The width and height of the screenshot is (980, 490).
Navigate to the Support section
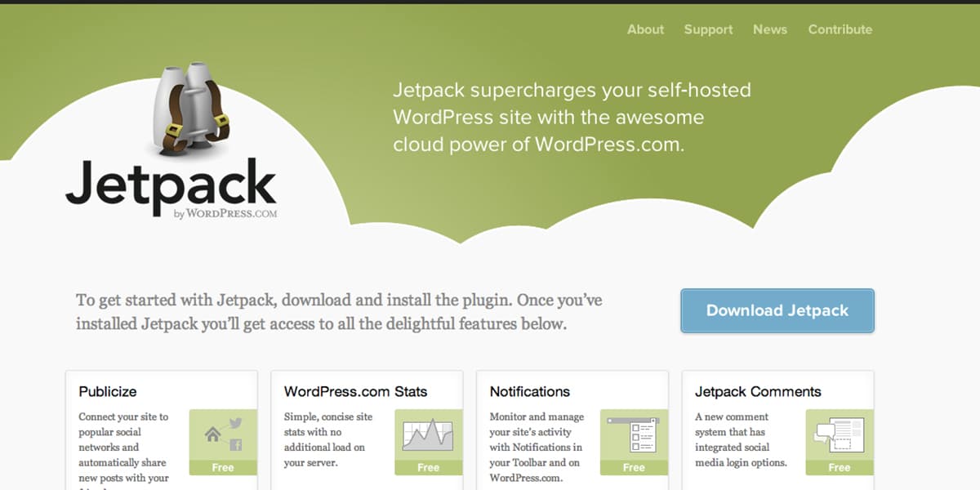tap(707, 29)
